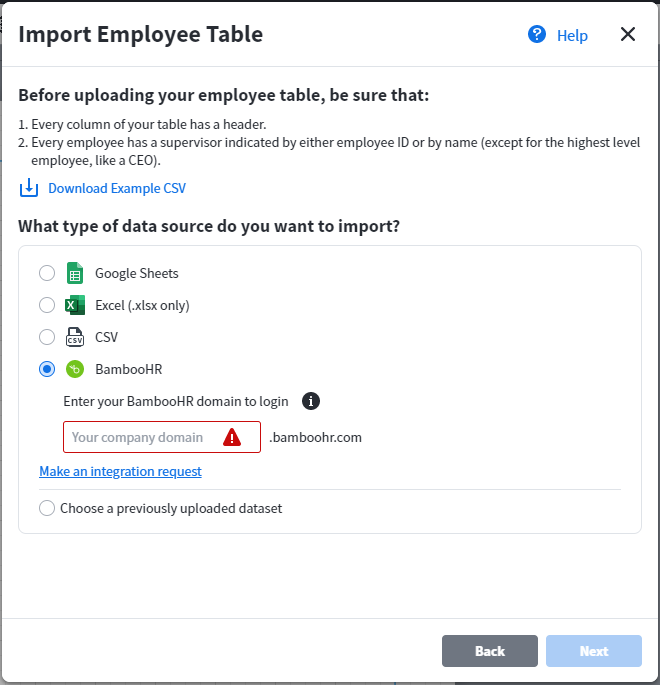Click the blue Help question mark icon
Screen dimensions: 660x685
(x=536, y=34)
